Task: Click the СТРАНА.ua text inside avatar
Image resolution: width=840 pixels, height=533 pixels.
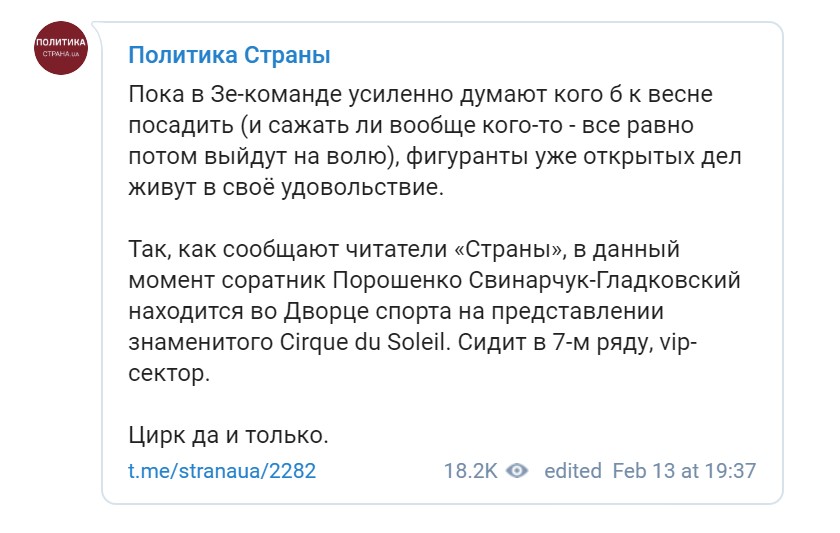Action: (x=61, y=54)
